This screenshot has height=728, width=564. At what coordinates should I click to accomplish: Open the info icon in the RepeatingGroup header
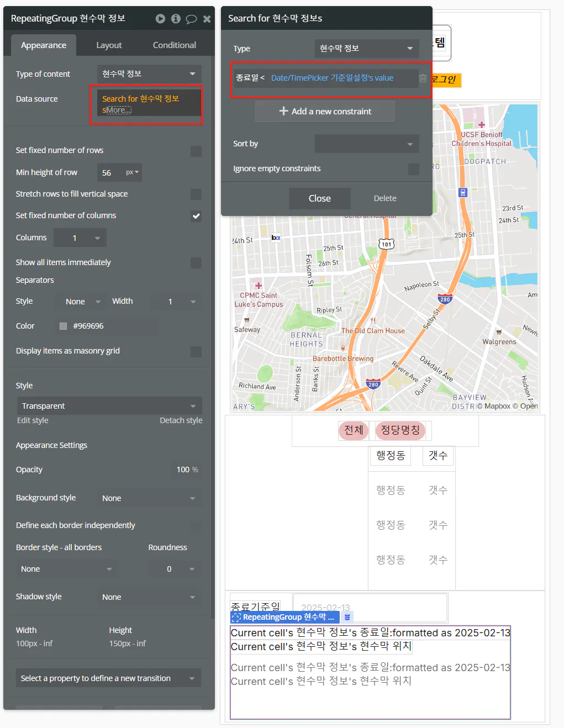(176, 18)
